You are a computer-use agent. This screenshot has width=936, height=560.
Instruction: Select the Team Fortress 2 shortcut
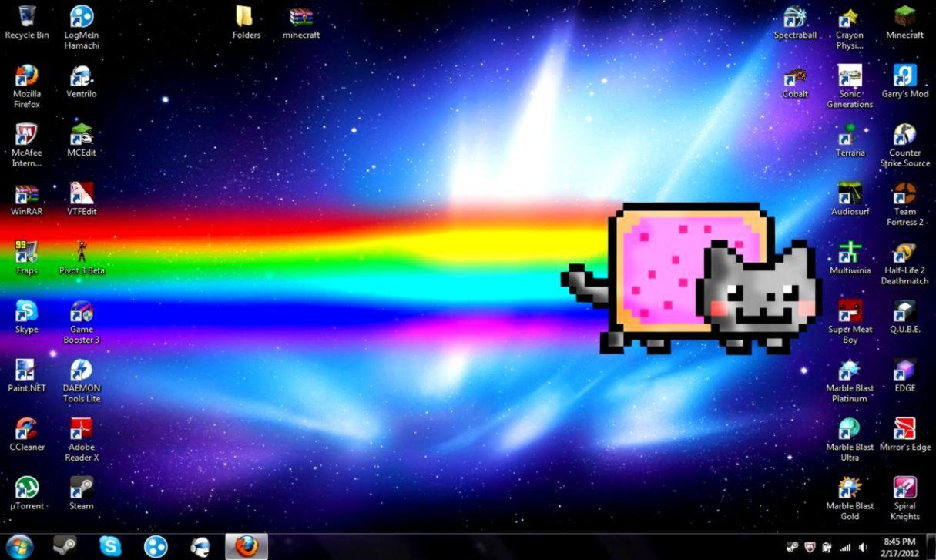tap(904, 194)
